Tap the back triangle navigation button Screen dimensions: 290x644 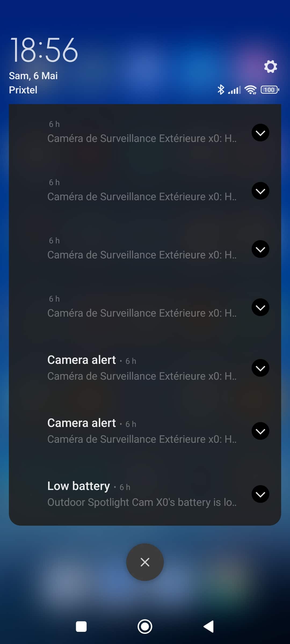209,627
